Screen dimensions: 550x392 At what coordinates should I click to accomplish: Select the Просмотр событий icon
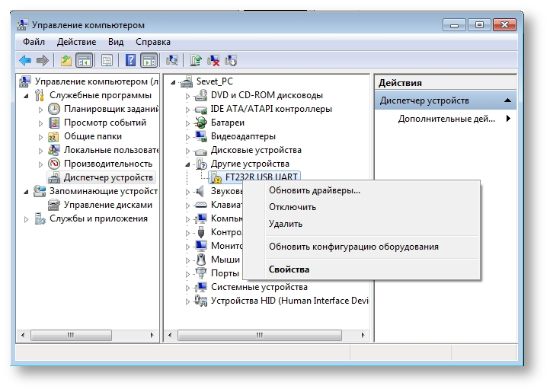click(x=53, y=123)
